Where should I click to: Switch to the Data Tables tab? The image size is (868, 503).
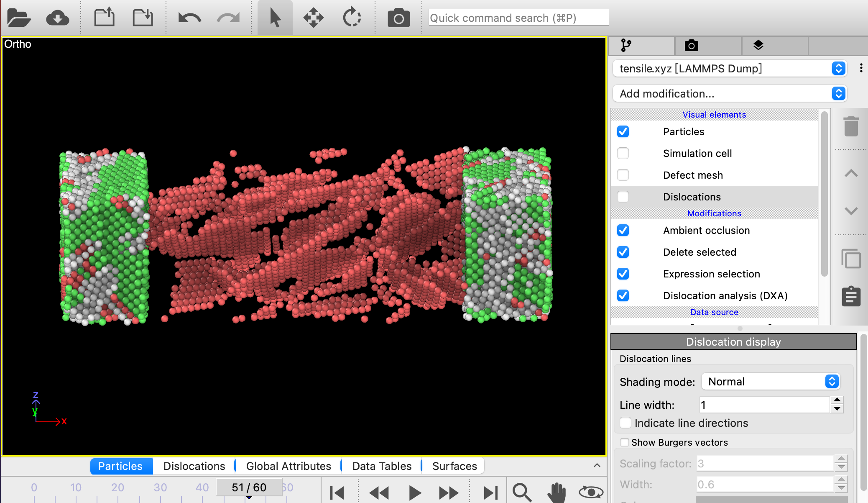[x=382, y=466]
